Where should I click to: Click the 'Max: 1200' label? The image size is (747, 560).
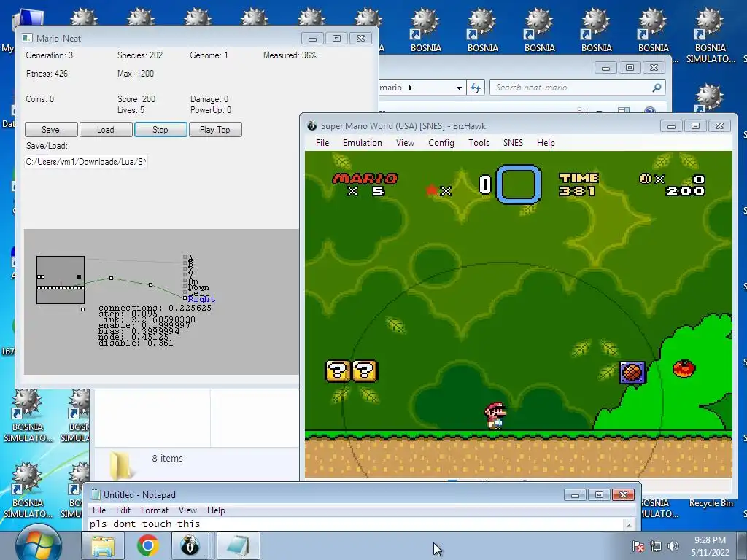point(136,74)
